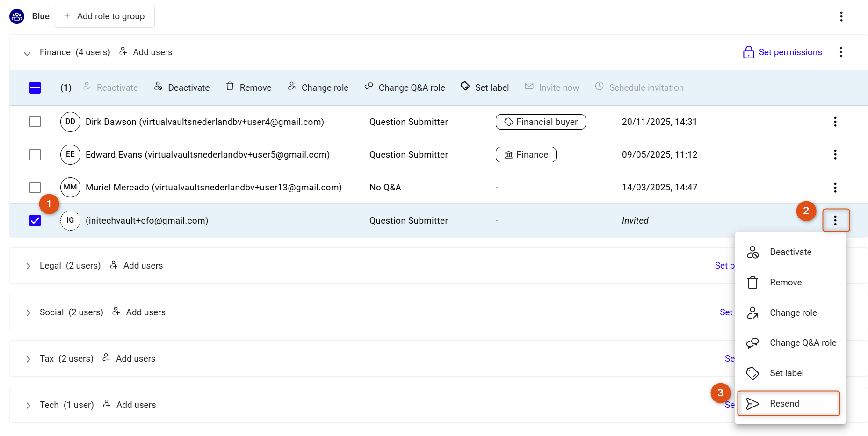Screen dimensions: 868x436
Task: Click the DD avatar of Dirk Dawson
Action: [x=70, y=122]
